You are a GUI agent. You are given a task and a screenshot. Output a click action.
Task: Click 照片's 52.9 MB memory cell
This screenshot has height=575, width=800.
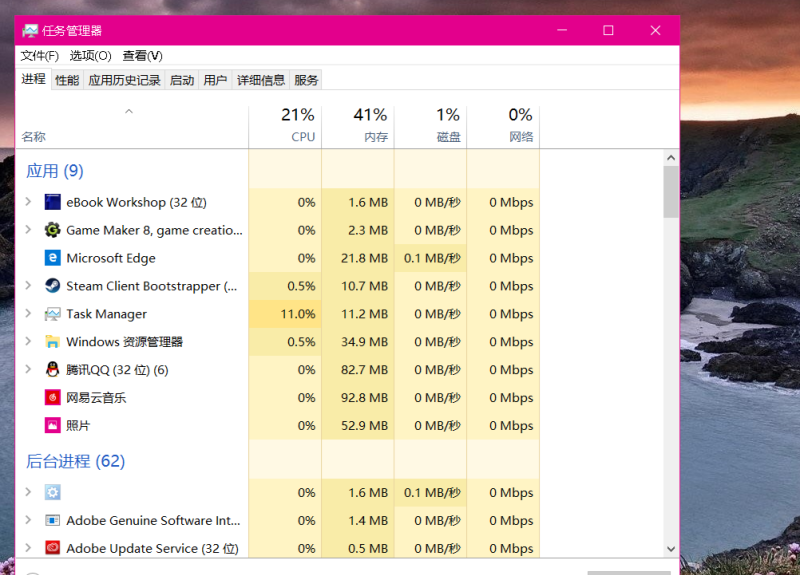pos(358,426)
